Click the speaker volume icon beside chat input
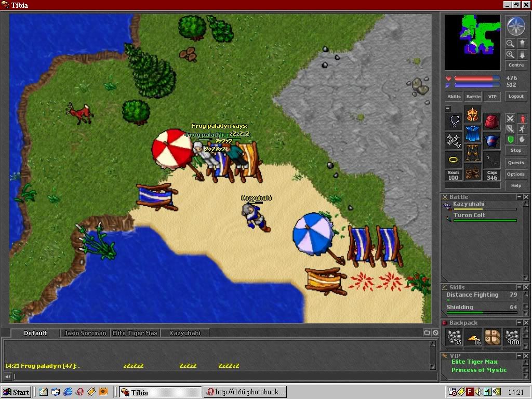The width and height of the screenshot is (532, 399). 7,376
